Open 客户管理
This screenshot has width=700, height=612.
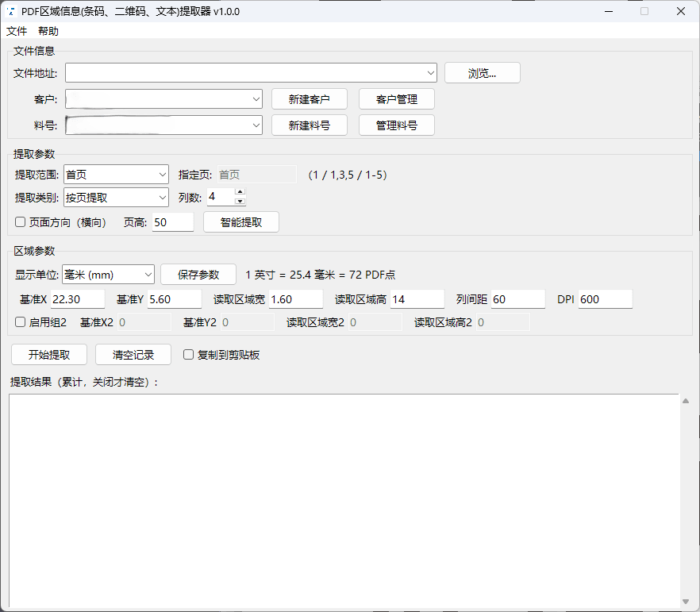click(397, 99)
